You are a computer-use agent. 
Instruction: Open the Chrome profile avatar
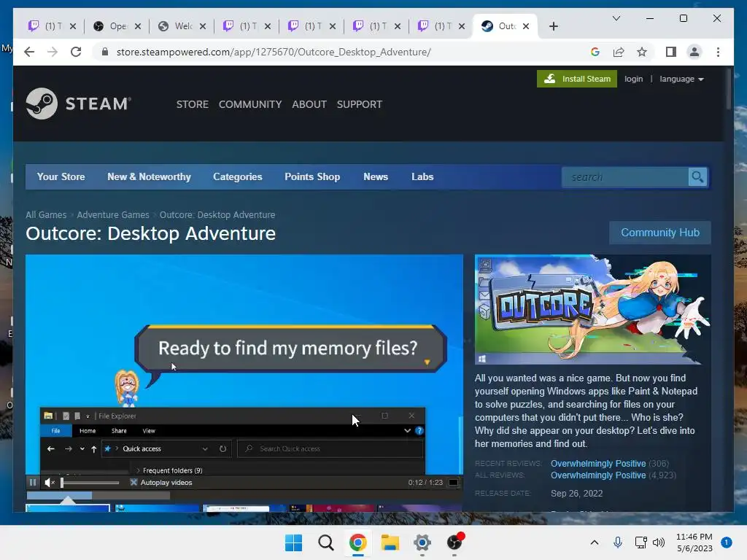pos(694,52)
